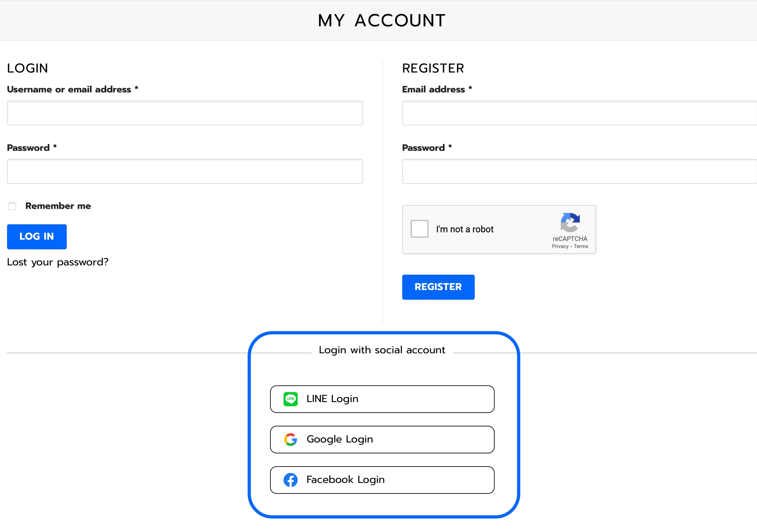
Task: Sign in with the LINE Login button
Action: coord(382,399)
